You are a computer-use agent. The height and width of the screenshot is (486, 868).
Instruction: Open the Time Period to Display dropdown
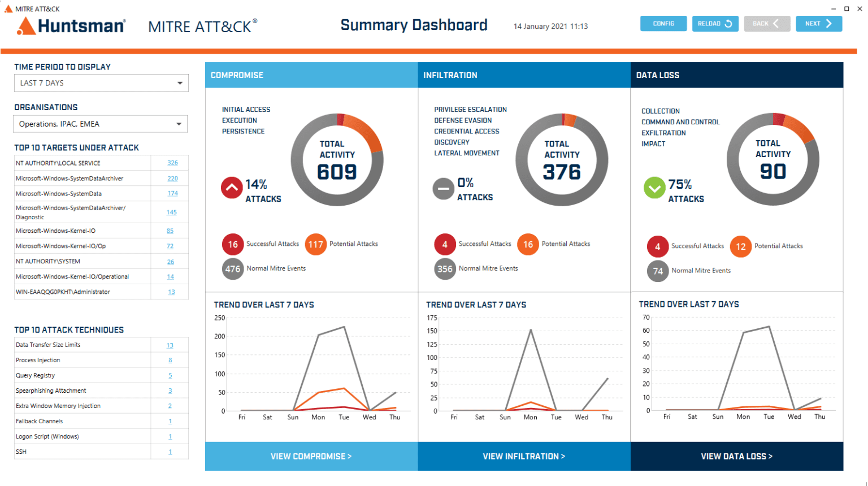tap(101, 83)
